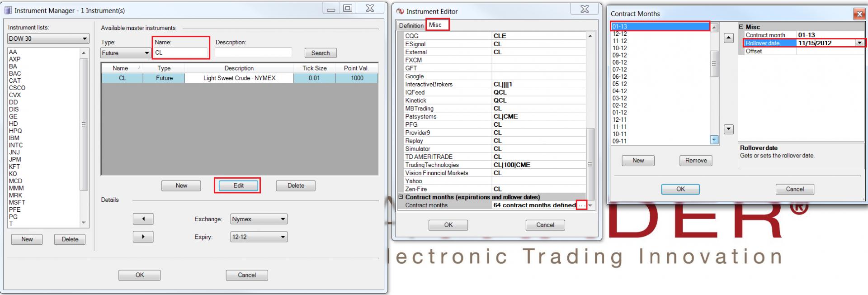Sort the grid by the Tick Size column header
This screenshot has height=295, width=868.
click(314, 68)
